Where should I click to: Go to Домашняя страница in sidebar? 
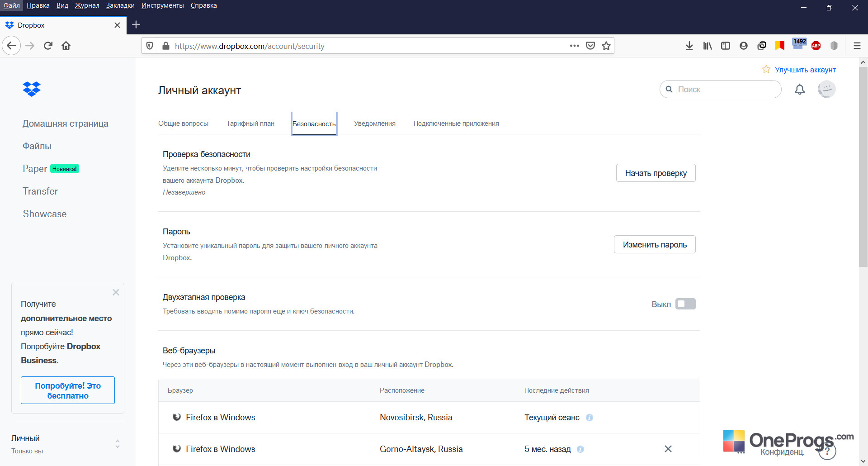coord(66,124)
